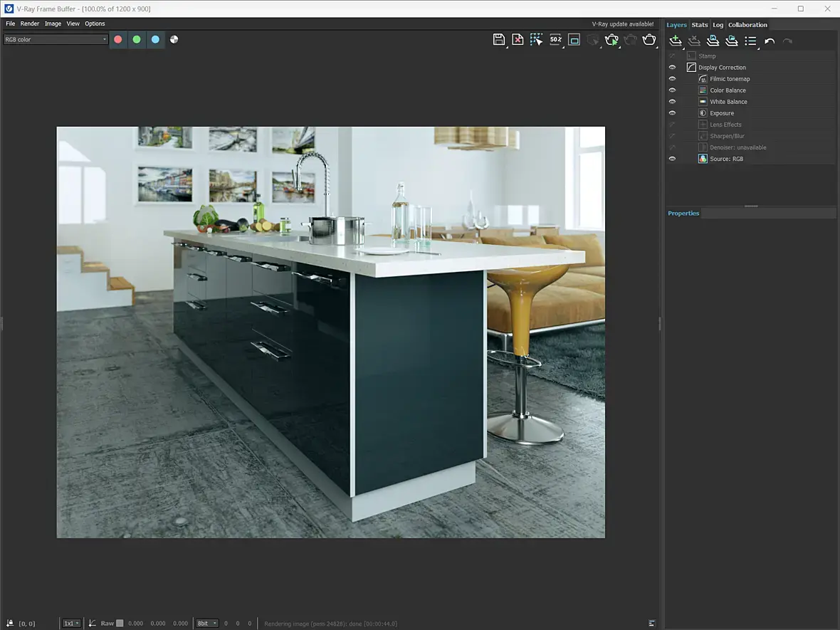
Task: Click the V-Ray update available notice
Action: pyautogui.click(x=622, y=24)
